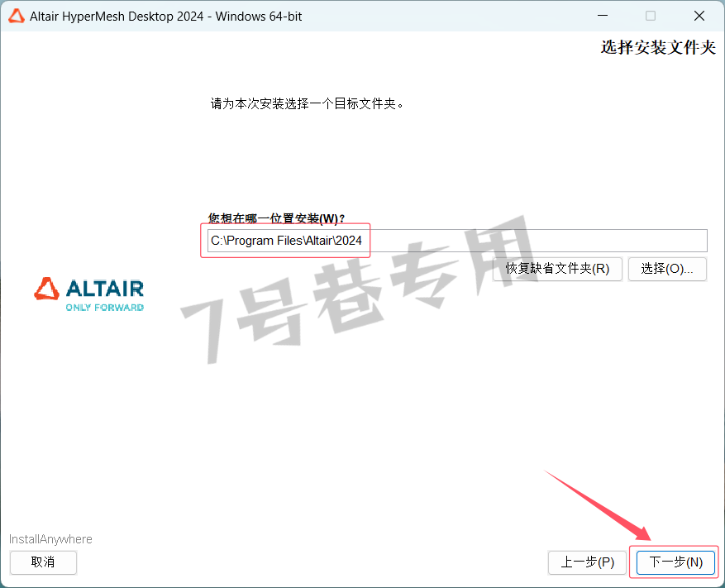Viewport: 725px width, 588px height.
Task: Click the maximize window button
Action: tap(651, 16)
